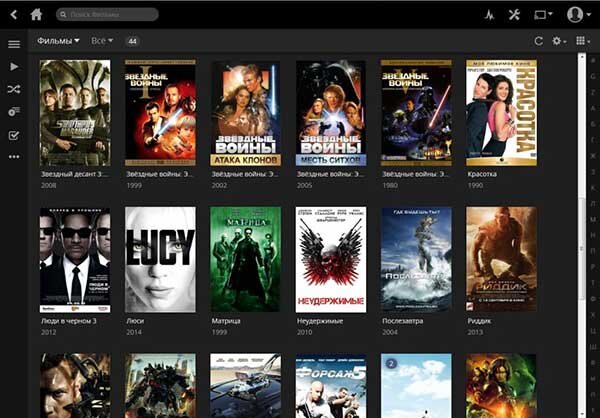Open the green Матрица poster
Image resolution: width=600 pixels, height=418 pixels.
coord(245,260)
